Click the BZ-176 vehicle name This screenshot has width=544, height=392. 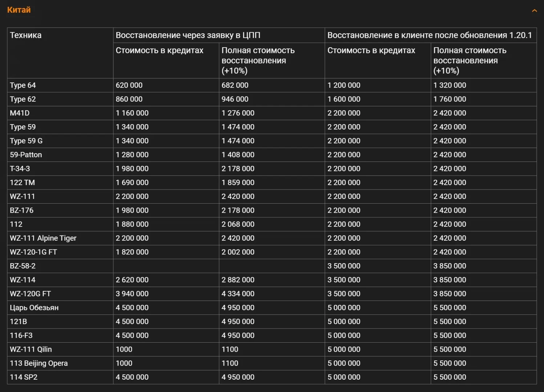pyautogui.click(x=22, y=210)
